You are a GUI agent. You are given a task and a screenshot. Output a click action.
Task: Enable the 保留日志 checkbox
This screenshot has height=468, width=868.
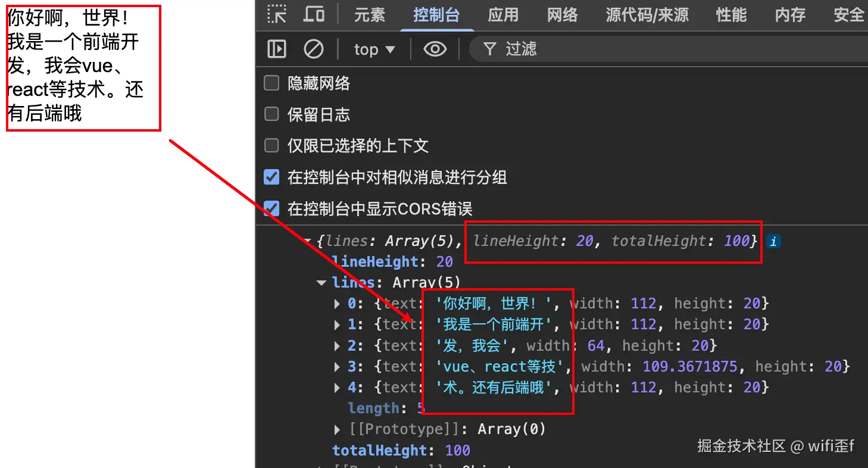[271, 114]
